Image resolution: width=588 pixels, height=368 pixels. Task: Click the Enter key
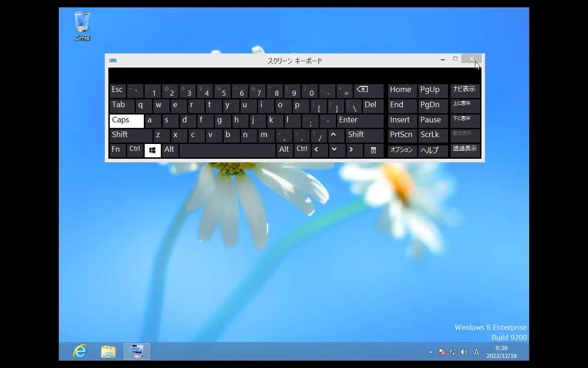coord(360,121)
